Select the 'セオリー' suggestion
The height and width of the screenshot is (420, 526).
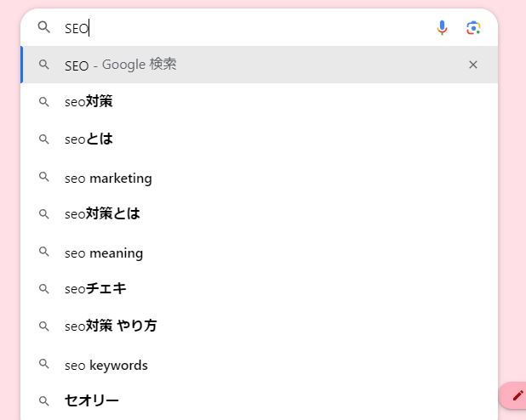(259, 401)
